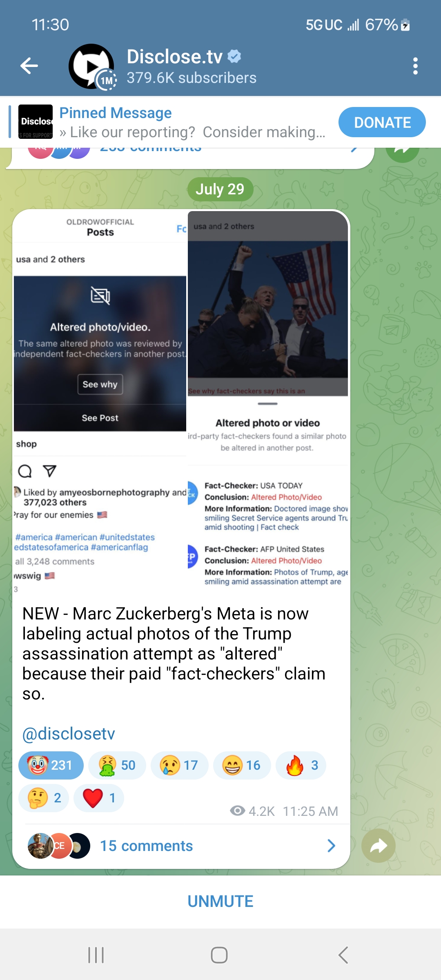Tap the DONATE button

382,122
